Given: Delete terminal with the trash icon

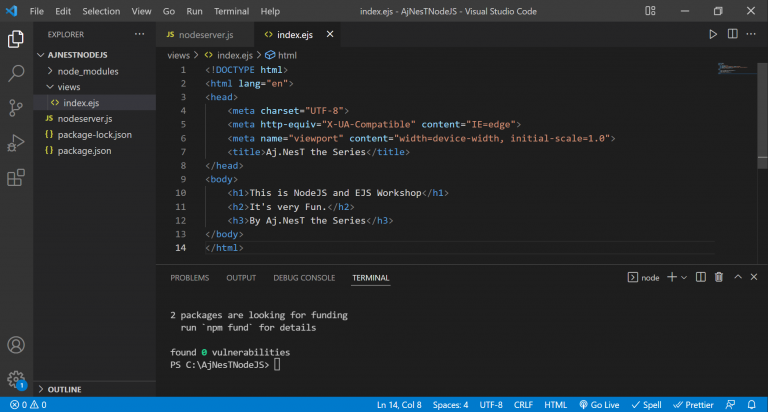Looking at the screenshot, I should click(x=718, y=277).
